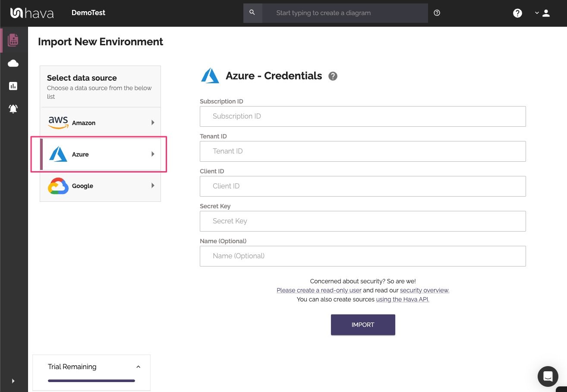Screen dimensions: 567x392
Task: Click the IMPORT button
Action: click(363, 325)
